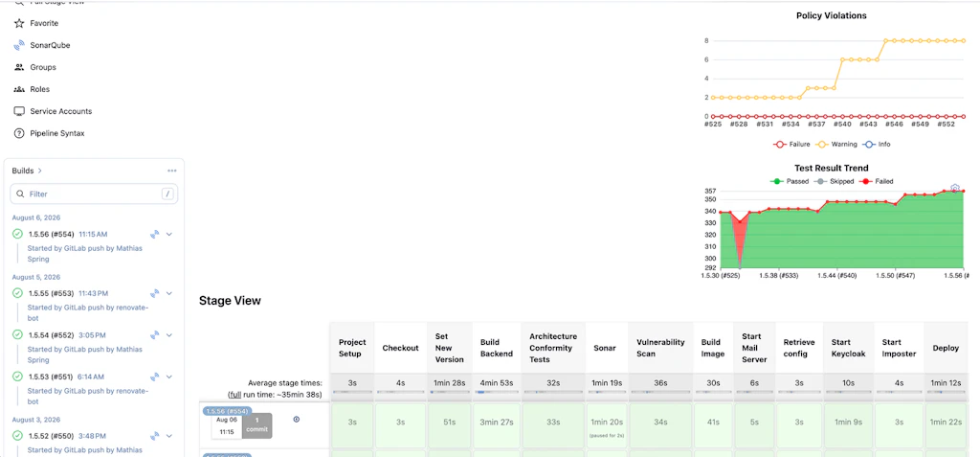
Task: Click SonarQube icon on build #554 row
Action: coord(154,234)
